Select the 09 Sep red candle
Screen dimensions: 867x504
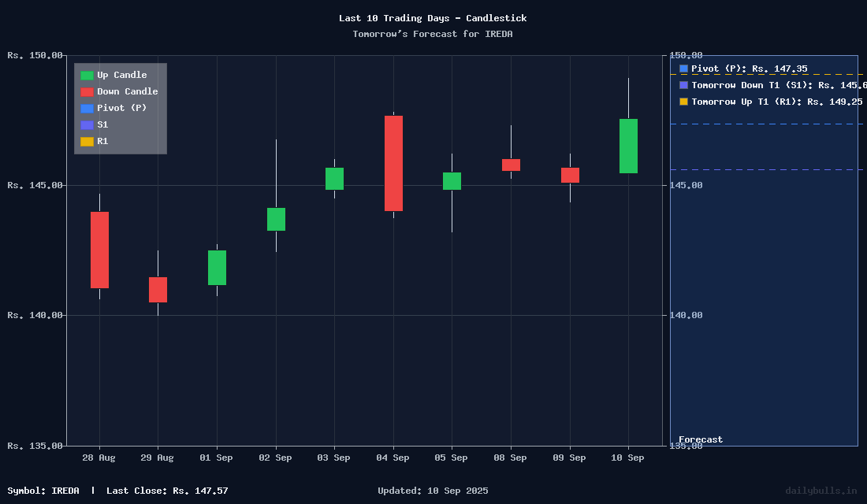pos(570,175)
